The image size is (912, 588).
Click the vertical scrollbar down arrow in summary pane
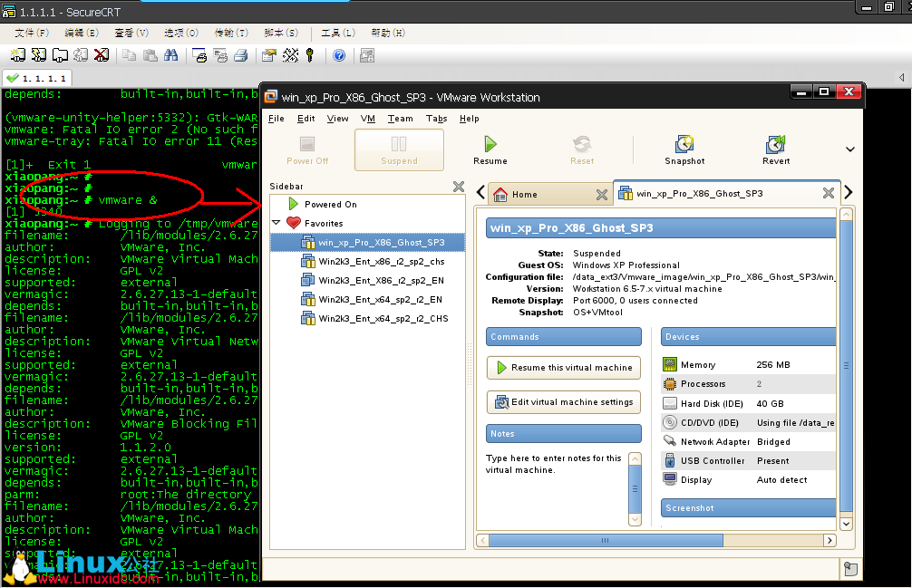847,524
